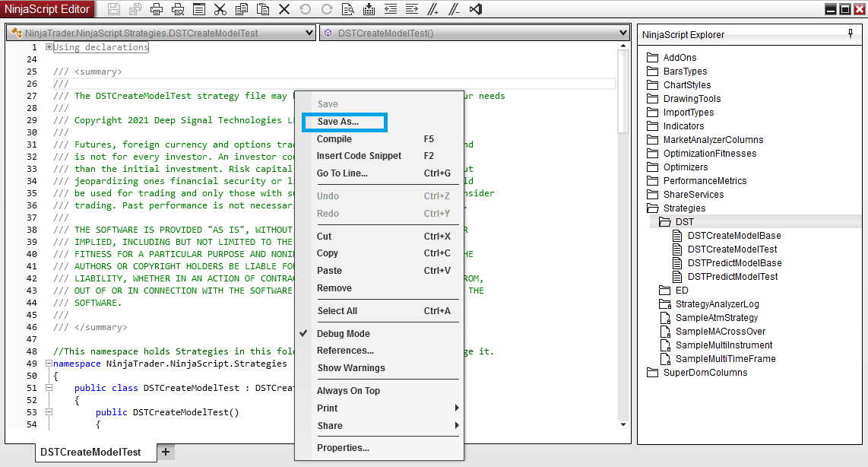
Task: Collapse the namespace block at line 49
Action: pyautogui.click(x=49, y=364)
